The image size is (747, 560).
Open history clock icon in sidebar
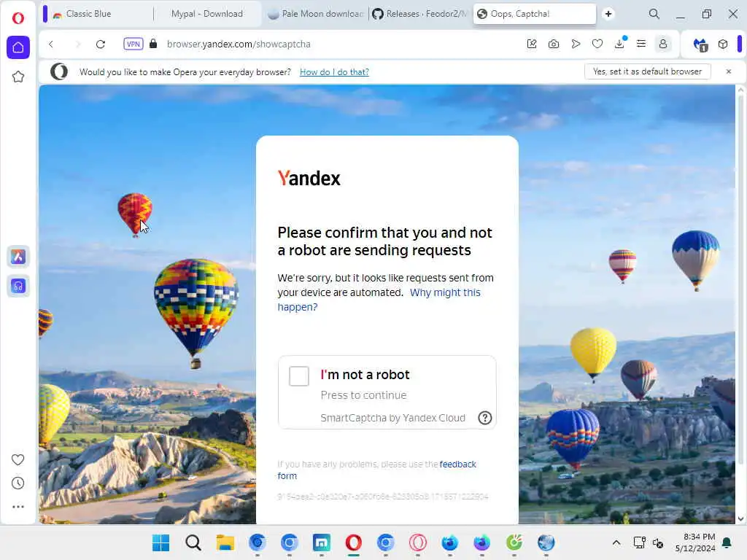[18, 483]
